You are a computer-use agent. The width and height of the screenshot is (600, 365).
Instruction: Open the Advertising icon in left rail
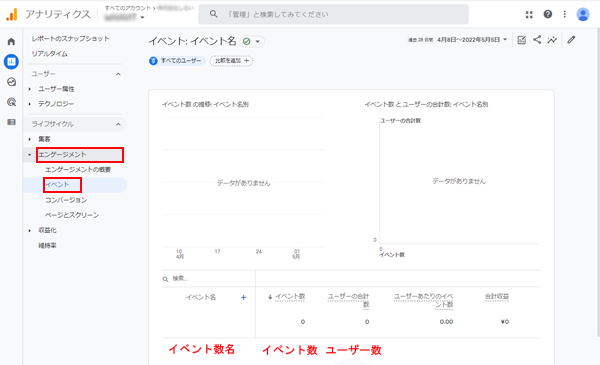(x=11, y=102)
